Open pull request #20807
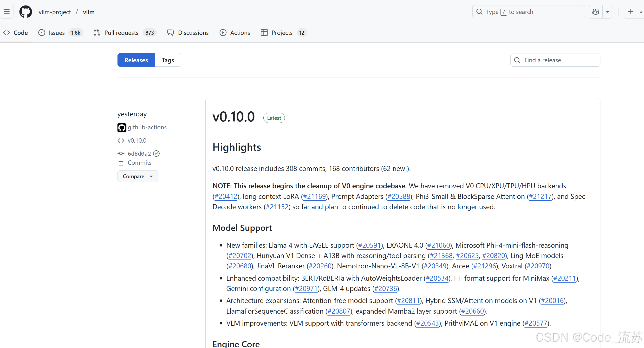This screenshot has width=644, height=348. coord(339,311)
